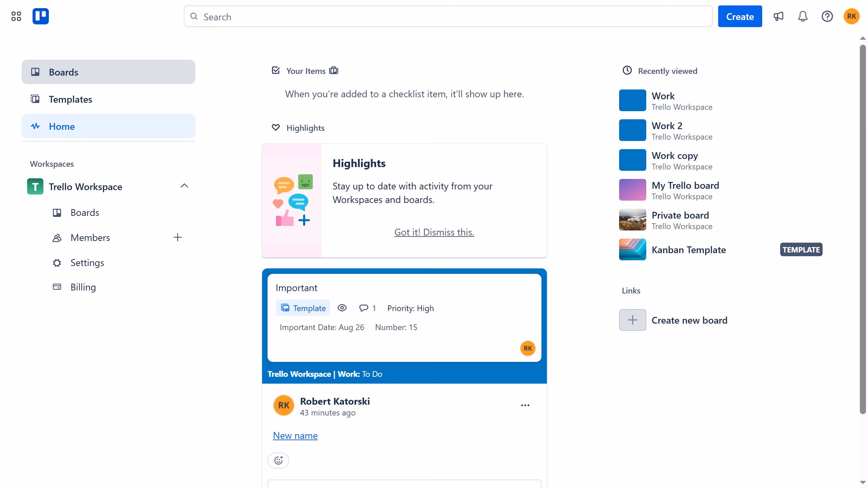
Task: Open the app switcher grid icon
Action: click(x=16, y=16)
